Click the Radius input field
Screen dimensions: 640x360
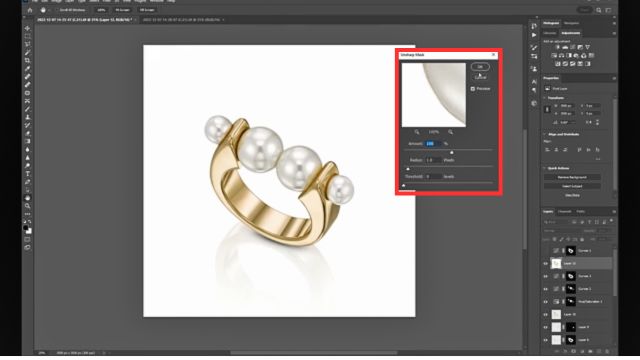pyautogui.click(x=433, y=160)
